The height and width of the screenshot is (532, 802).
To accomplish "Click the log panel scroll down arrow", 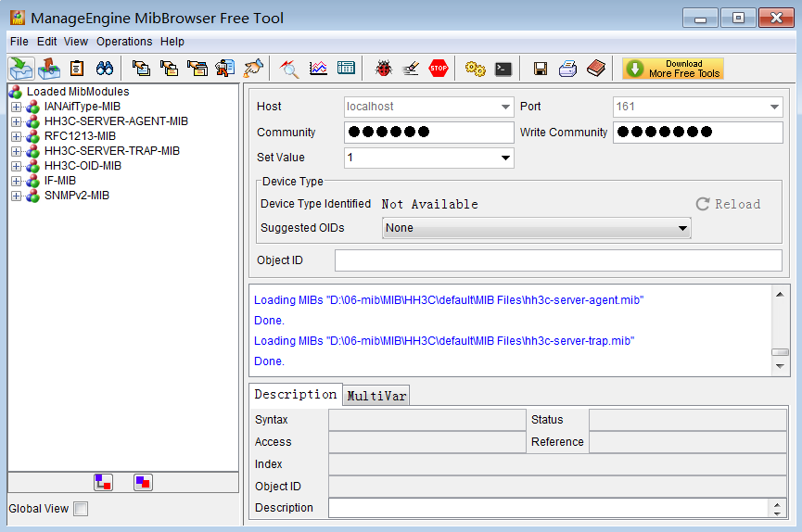I will click(780, 366).
